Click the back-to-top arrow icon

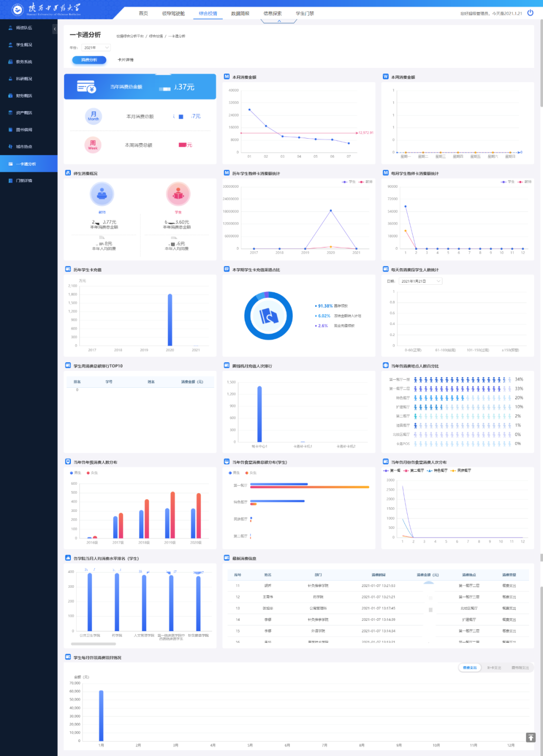click(x=530, y=737)
